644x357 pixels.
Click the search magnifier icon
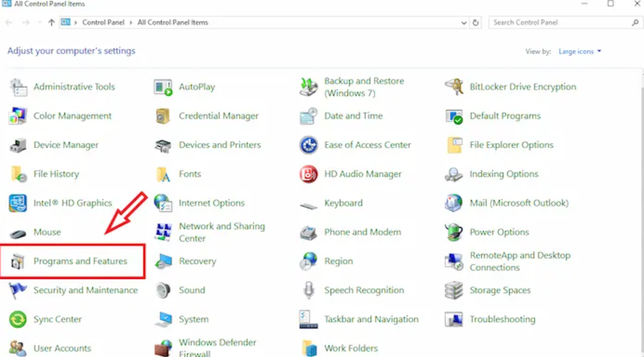[x=635, y=22]
